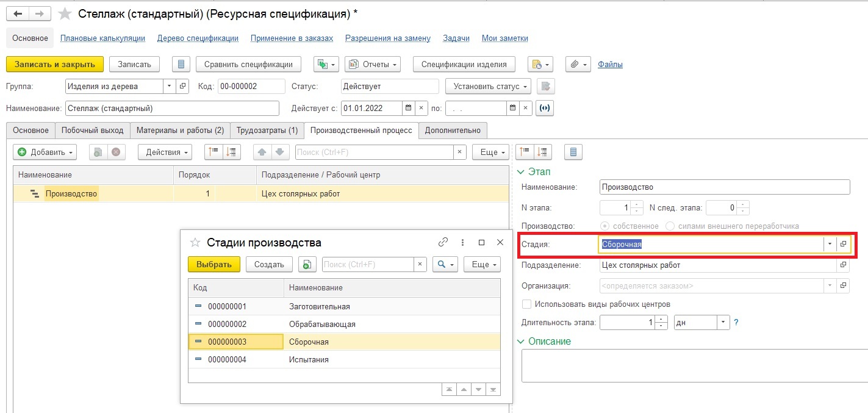
Task: Click expand-groups icon above Этап panel
Action: pos(543,152)
